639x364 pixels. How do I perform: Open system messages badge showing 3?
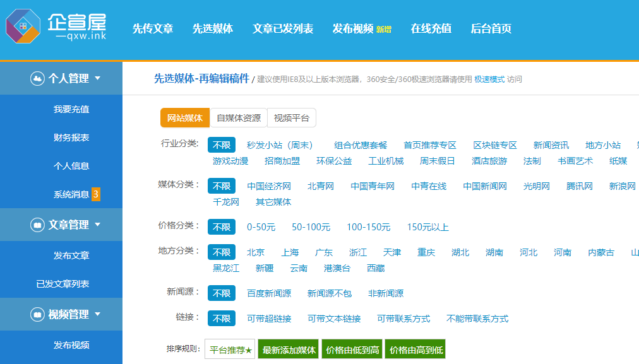click(x=96, y=194)
